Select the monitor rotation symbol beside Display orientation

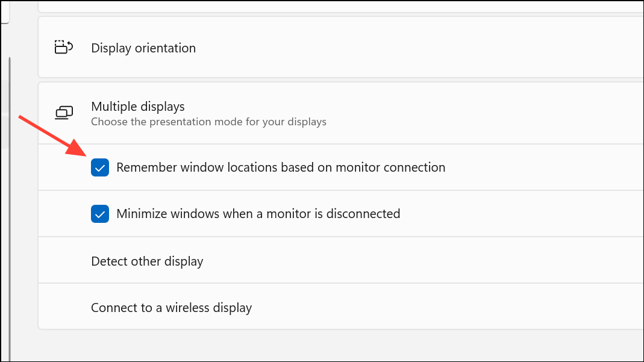64,47
